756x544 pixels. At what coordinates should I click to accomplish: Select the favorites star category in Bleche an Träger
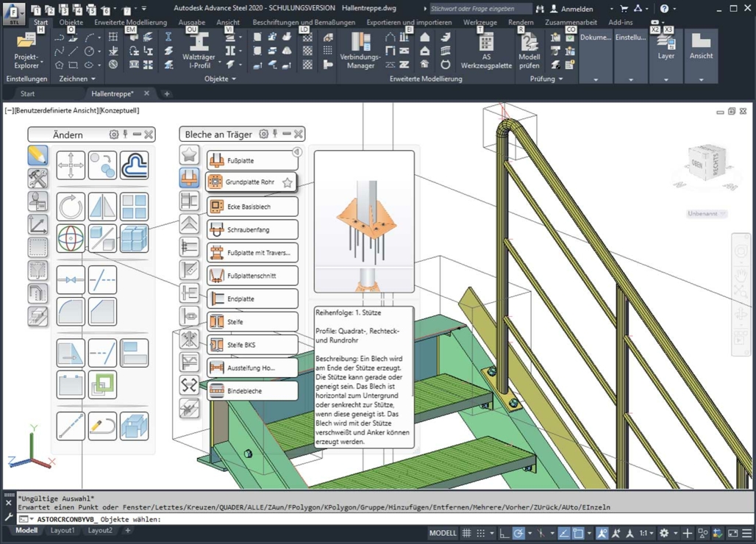pos(189,154)
